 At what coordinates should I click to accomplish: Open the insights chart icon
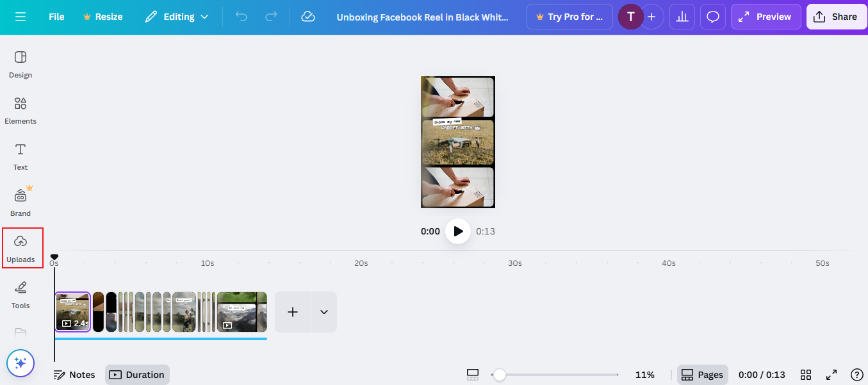click(682, 17)
